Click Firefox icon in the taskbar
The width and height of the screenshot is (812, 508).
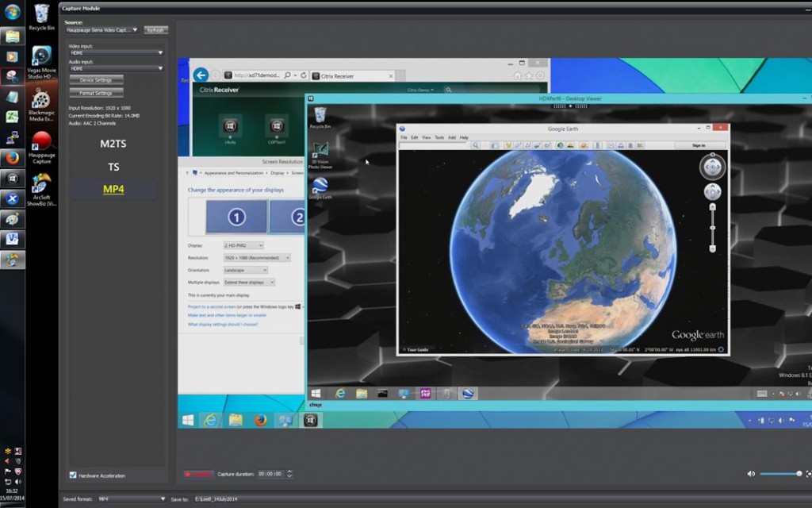12,157
